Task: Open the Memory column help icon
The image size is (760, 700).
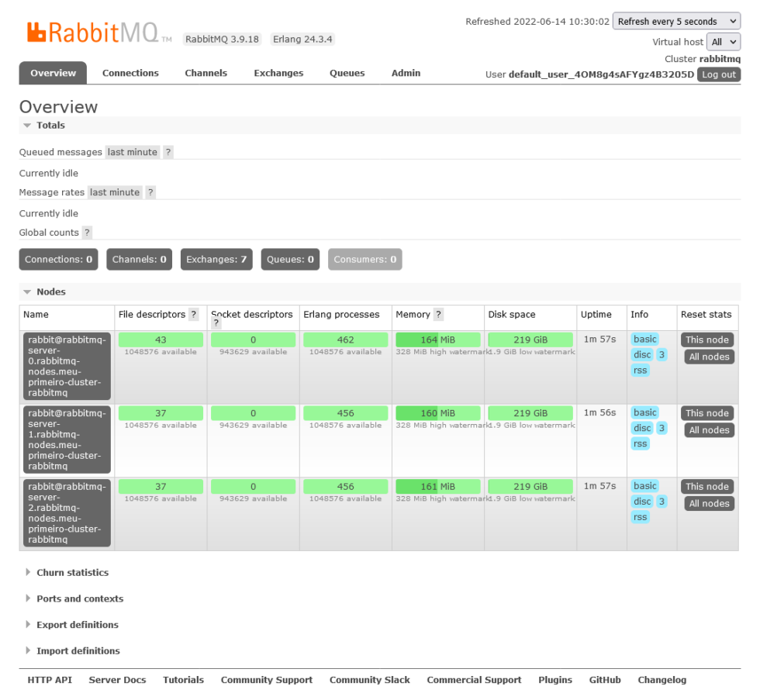Action: [x=439, y=315]
